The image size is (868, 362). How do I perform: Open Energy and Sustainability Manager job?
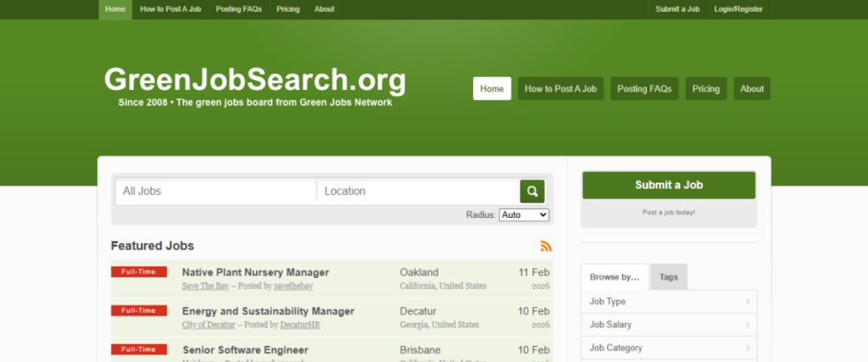(x=268, y=311)
